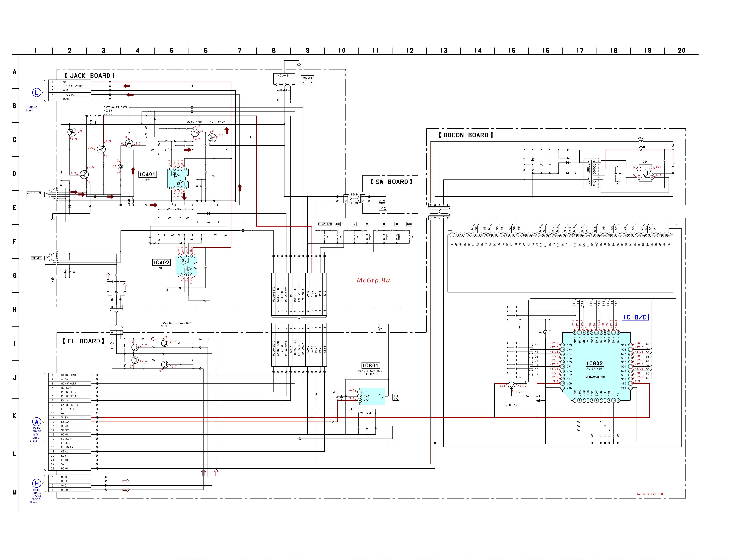The image size is (745, 560).
Task: Click the eject button symbol on SW board
Action: click(x=367, y=224)
